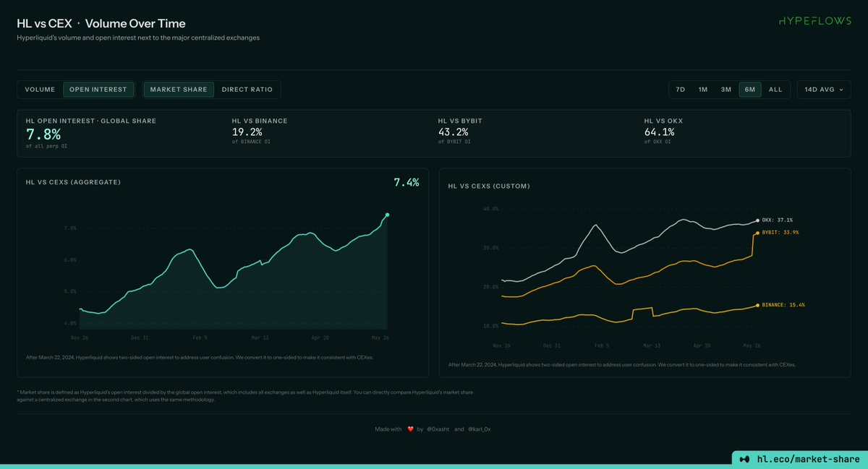Click the hl.eco badge icon
Image resolution: width=868 pixels, height=469 pixels.
(744, 458)
